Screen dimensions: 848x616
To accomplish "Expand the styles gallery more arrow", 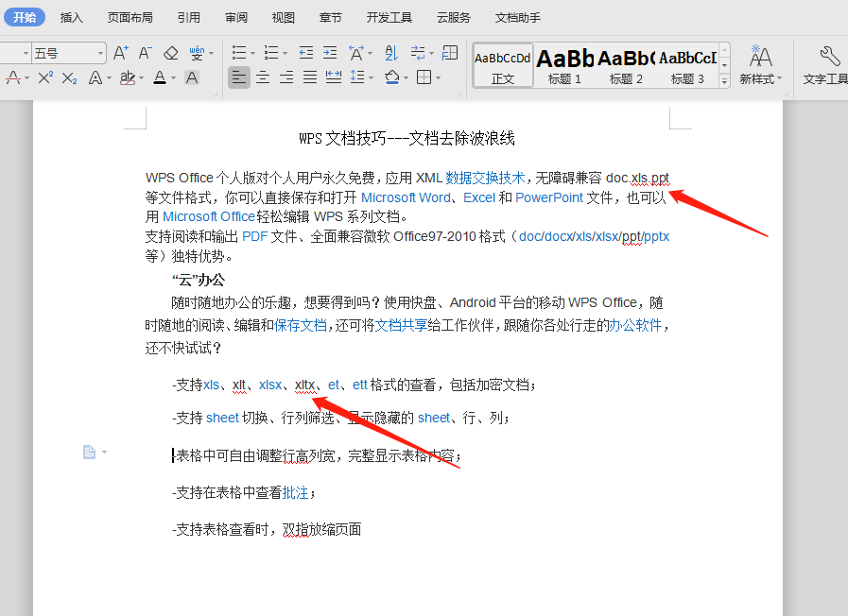I will (x=724, y=80).
